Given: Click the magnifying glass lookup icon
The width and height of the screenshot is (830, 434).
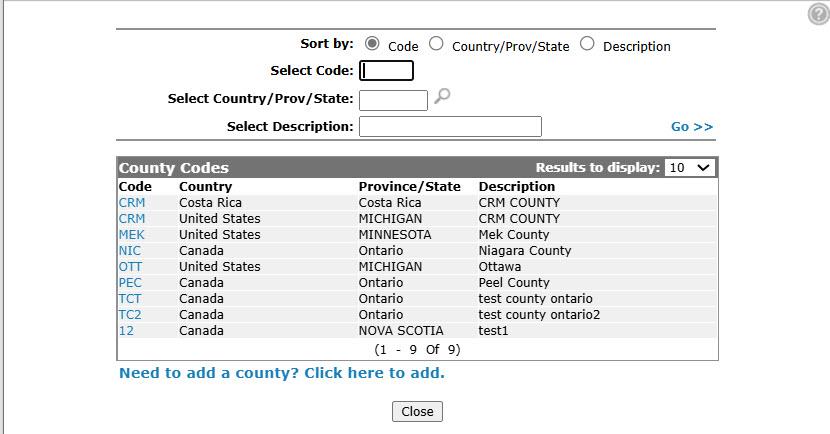Looking at the screenshot, I should pyautogui.click(x=442, y=96).
